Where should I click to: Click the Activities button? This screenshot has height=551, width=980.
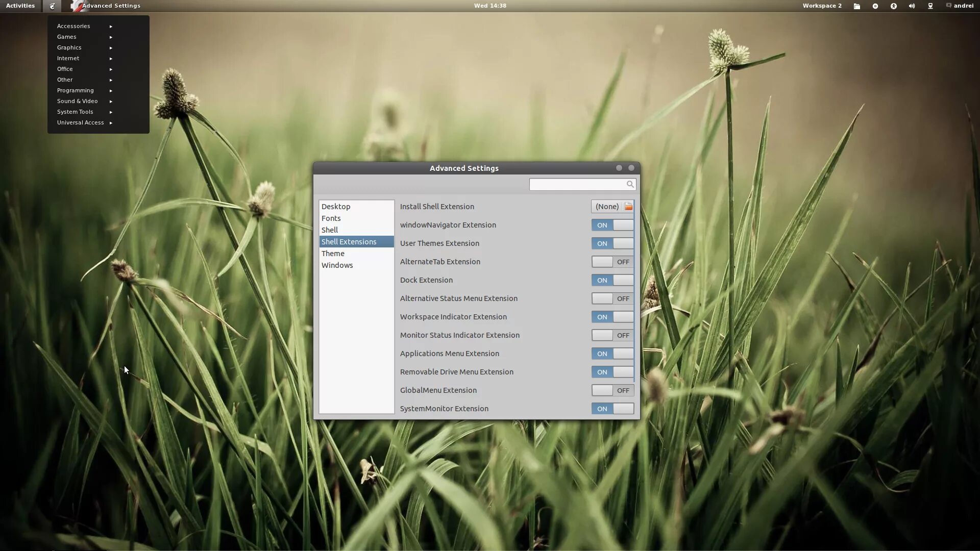pos(20,6)
